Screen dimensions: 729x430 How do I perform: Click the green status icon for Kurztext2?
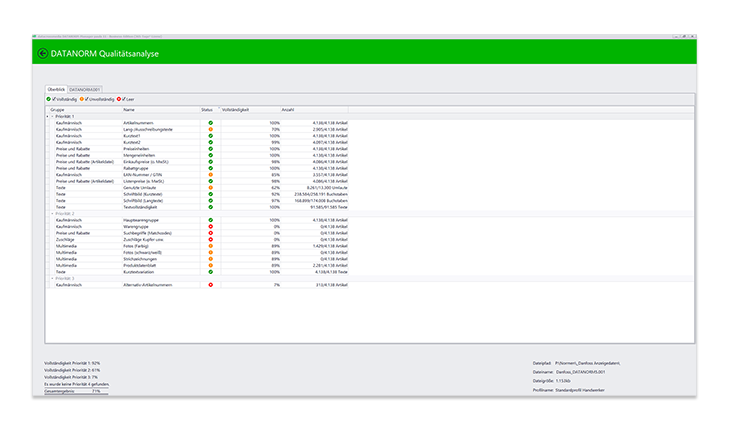coord(211,142)
